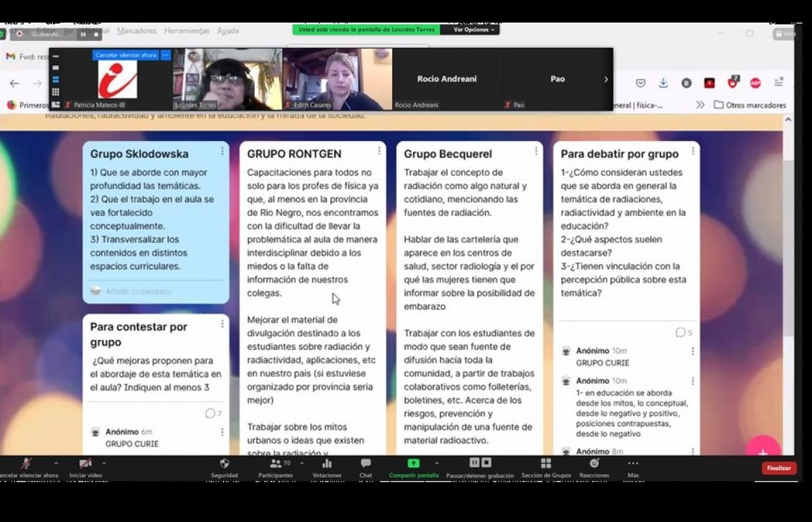Click the red YouTube extension icon

click(709, 83)
